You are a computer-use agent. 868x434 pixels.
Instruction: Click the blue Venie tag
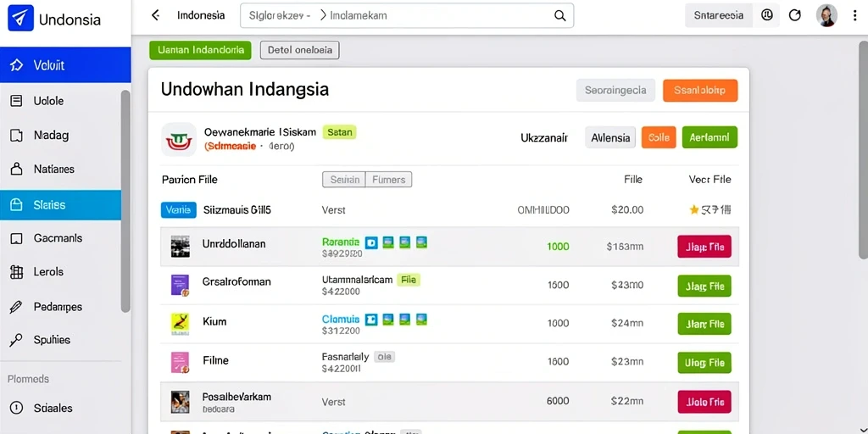click(178, 210)
